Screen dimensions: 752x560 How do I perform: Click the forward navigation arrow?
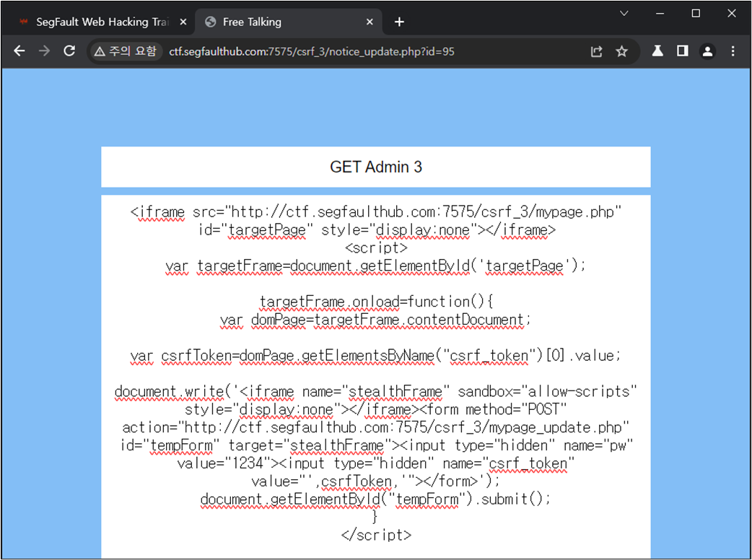coord(44,51)
